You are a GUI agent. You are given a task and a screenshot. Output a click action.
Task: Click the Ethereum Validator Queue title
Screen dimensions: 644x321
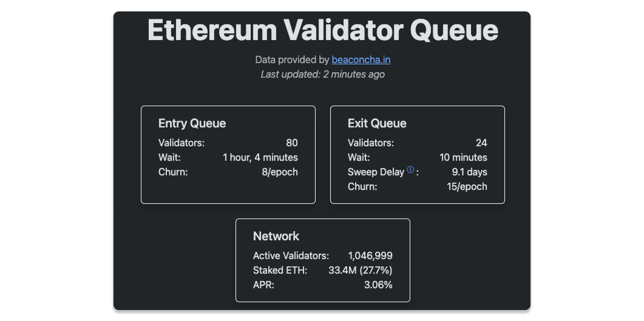pyautogui.click(x=323, y=30)
